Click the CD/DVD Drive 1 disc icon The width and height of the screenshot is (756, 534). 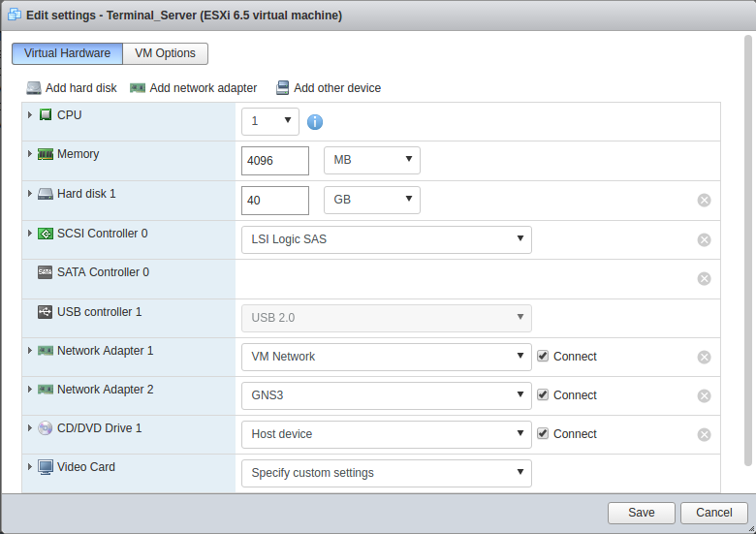[x=45, y=428]
